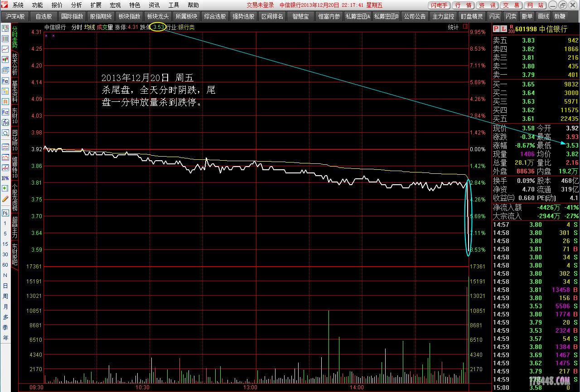
Task: Click the 自选股 toolbar button
Action: click(x=44, y=16)
